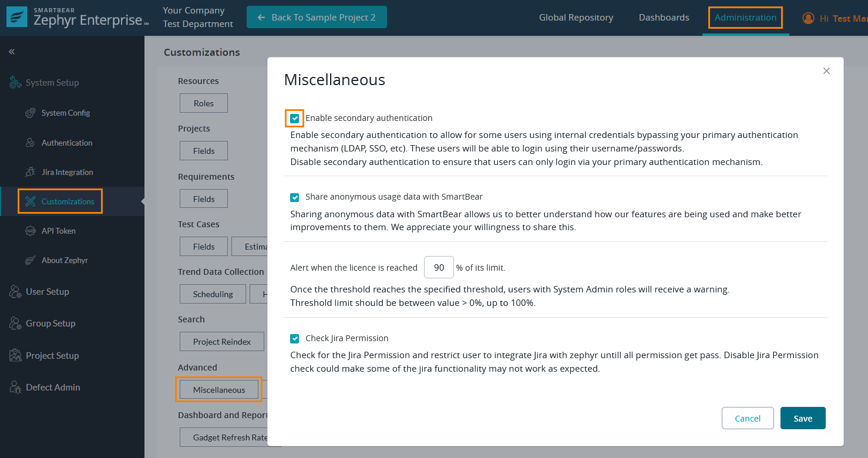Image resolution: width=868 pixels, height=458 pixels.
Task: Disable the Check Jira Permission checkbox
Action: coord(295,339)
